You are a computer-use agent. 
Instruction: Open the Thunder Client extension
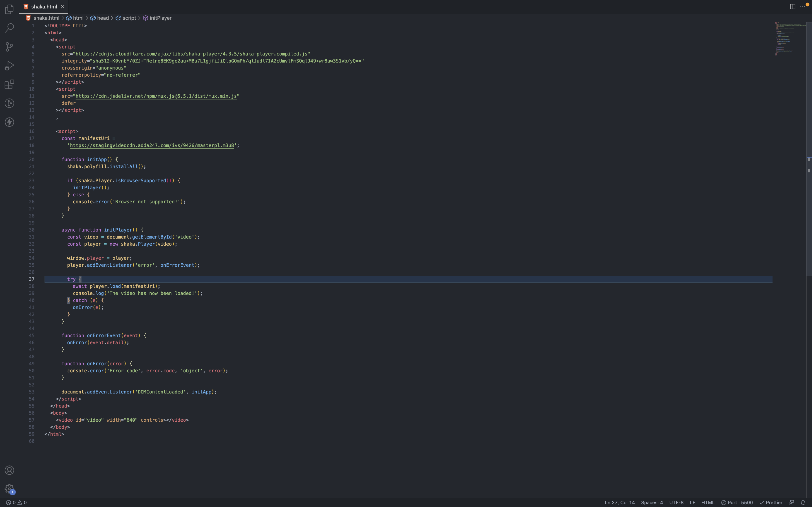tap(9, 122)
